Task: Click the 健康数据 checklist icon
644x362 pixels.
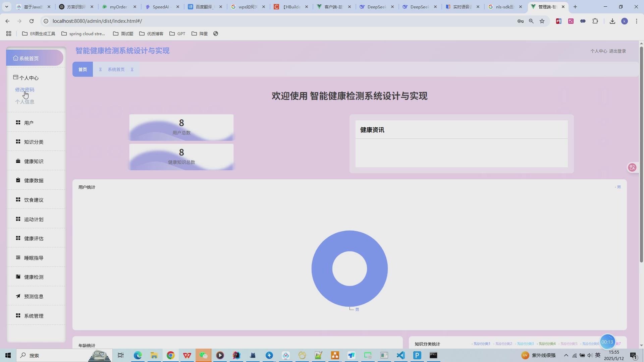Action: [x=18, y=180]
